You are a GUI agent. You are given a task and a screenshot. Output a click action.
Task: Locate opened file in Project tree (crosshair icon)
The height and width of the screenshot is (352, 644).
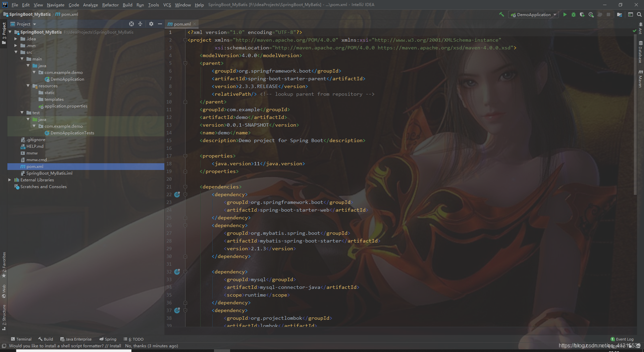pyautogui.click(x=131, y=24)
